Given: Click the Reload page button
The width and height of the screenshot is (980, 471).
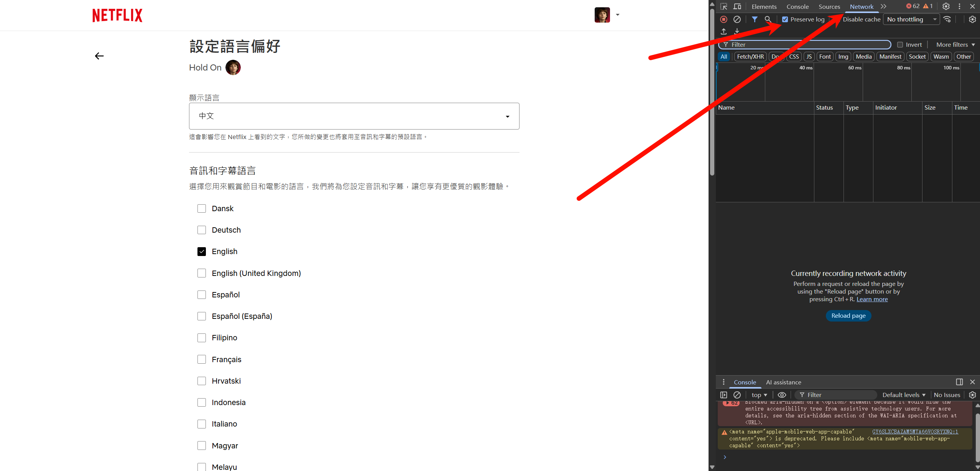Looking at the screenshot, I should pos(848,316).
